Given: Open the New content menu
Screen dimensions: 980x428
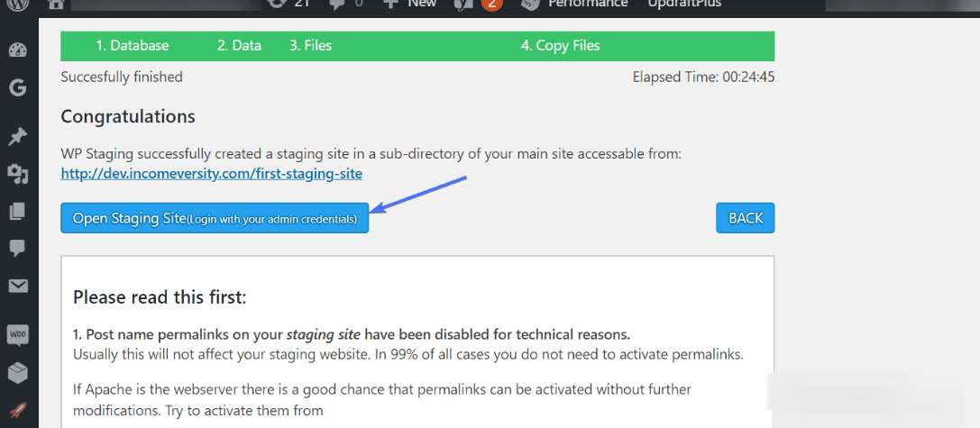Looking at the screenshot, I should pyautogui.click(x=409, y=5).
